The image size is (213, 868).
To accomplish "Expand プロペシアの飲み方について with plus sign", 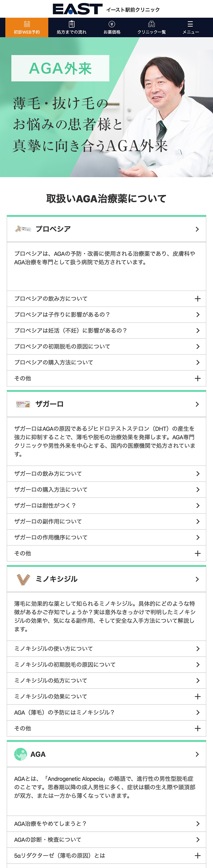I will pyautogui.click(x=106, y=298).
